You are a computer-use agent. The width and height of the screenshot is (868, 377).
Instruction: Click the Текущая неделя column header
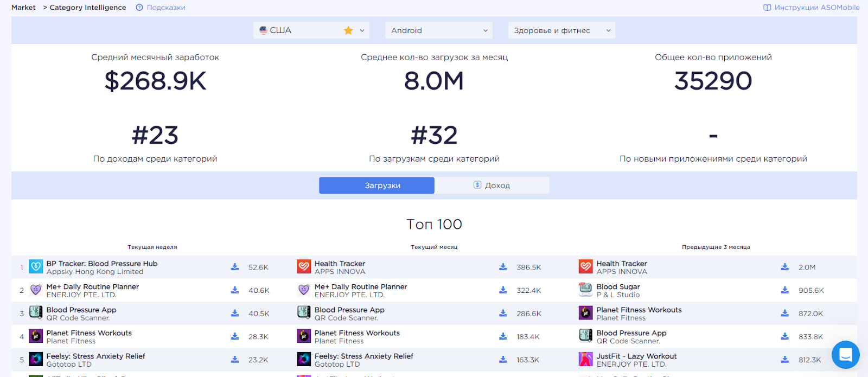pos(152,247)
